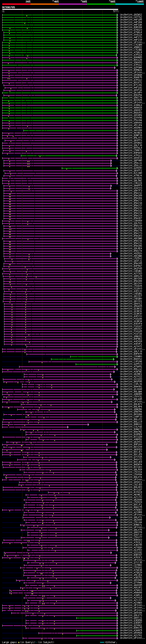This screenshot has height=644, width=146.
Task: Click the white query sequence bar
Action: tap(60, 9)
